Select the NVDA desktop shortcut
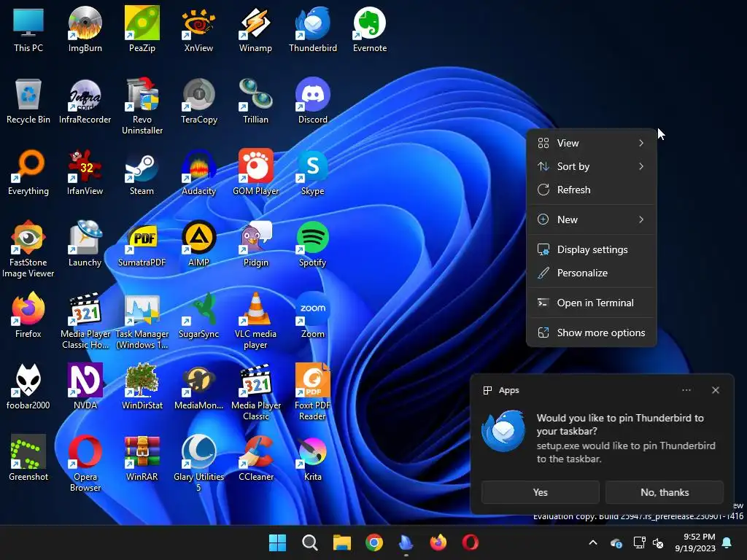 coord(85,386)
